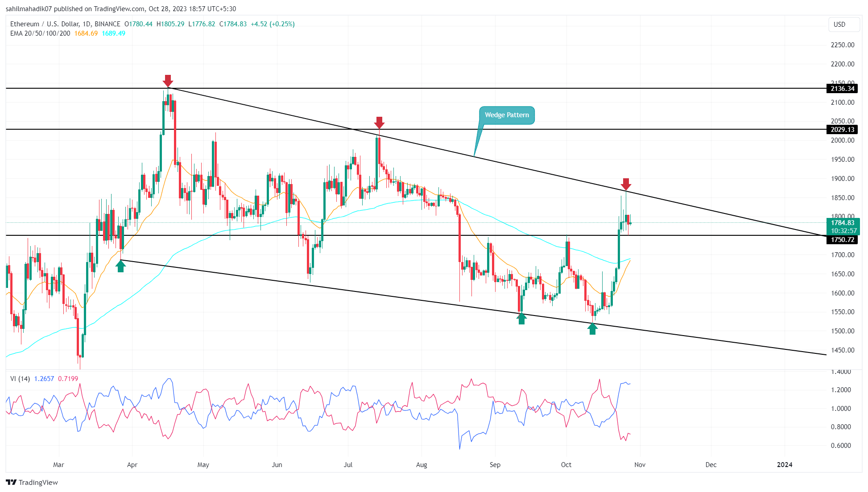The image size is (868, 492).
Task: Click the USD currency button
Action: point(844,25)
